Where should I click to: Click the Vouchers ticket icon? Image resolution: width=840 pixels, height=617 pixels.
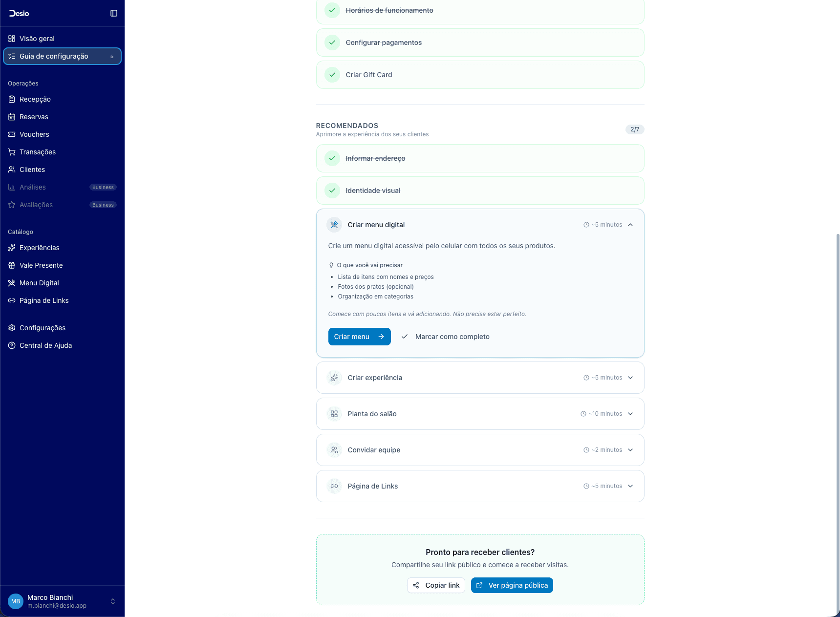(12, 134)
